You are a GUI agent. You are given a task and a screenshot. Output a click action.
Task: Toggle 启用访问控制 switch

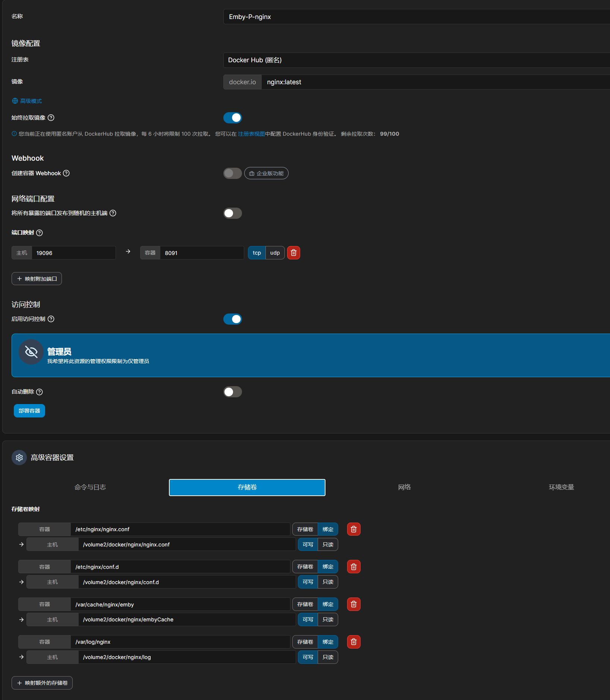coord(233,319)
